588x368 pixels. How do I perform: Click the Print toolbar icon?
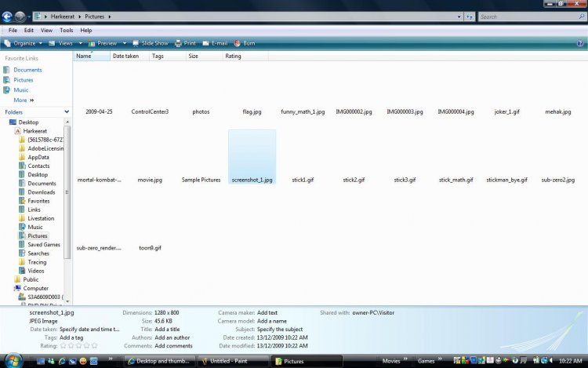tap(179, 43)
